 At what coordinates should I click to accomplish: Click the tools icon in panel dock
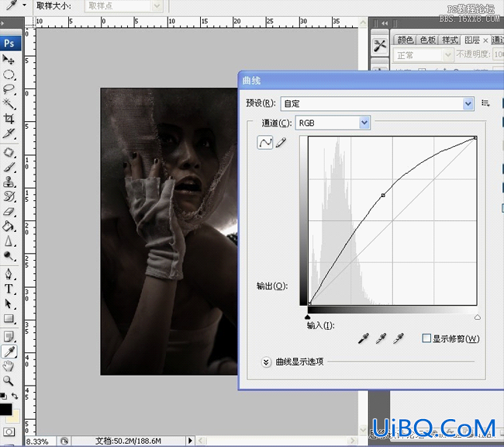(380, 46)
